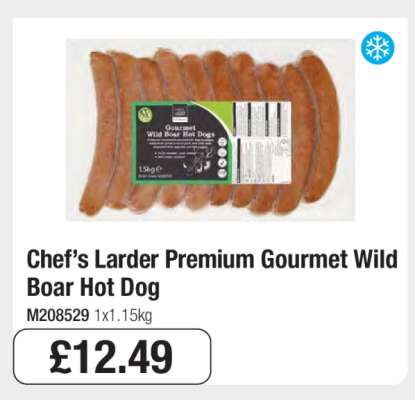Click the wild boar illustration on the label
The image size is (415, 400).
pos(198,162)
